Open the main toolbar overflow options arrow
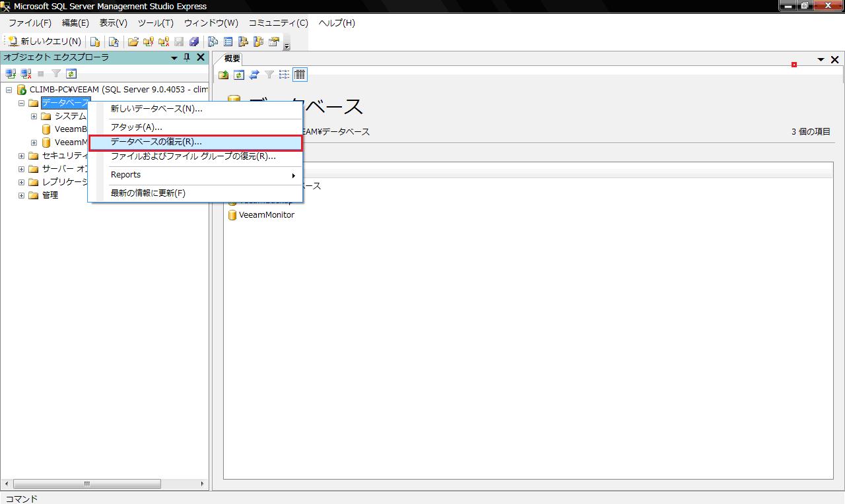Viewport: 845px width, 504px height. click(287, 45)
